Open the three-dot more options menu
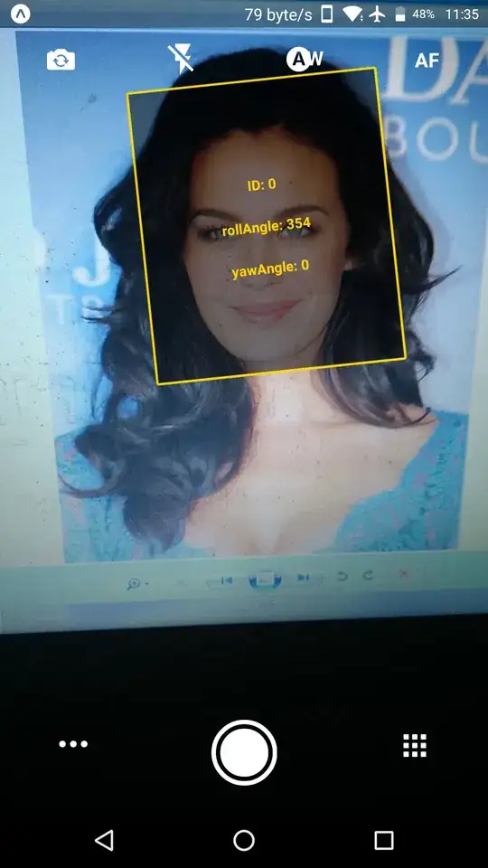This screenshot has width=488, height=868. pos(73,744)
